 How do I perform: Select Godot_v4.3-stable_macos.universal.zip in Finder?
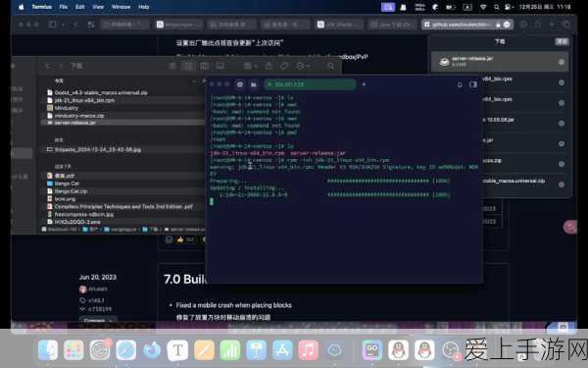(101, 92)
